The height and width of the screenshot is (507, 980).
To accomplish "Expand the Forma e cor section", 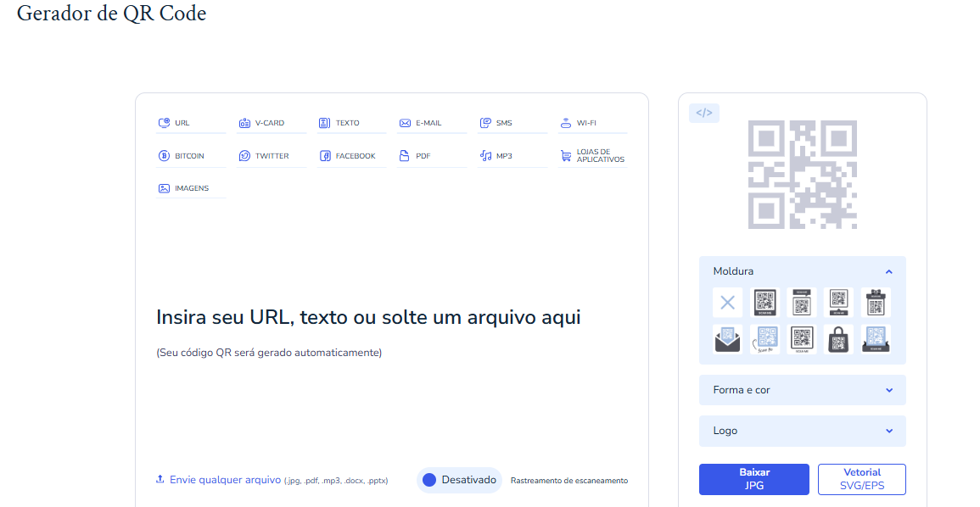I will 803,390.
